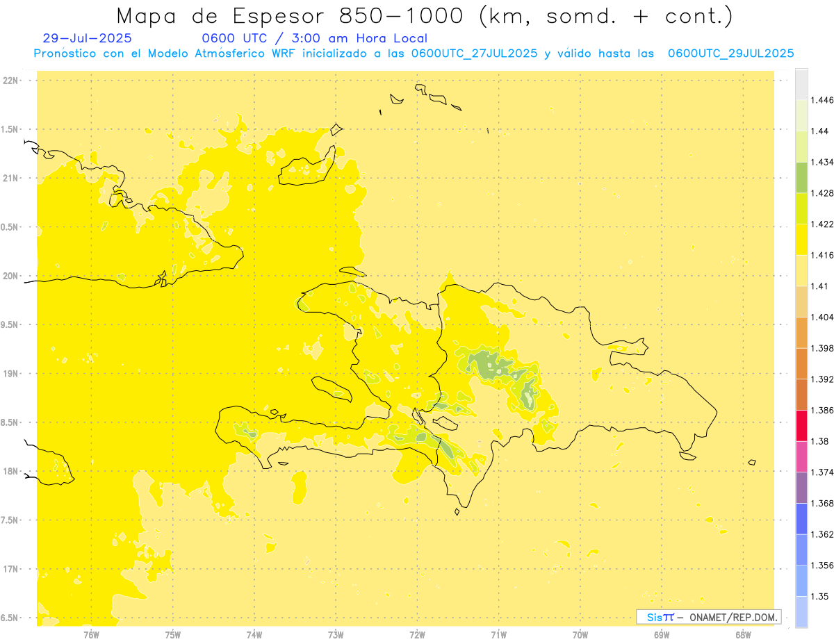Click the 76W longitude label
834x644 pixels.
point(91,635)
